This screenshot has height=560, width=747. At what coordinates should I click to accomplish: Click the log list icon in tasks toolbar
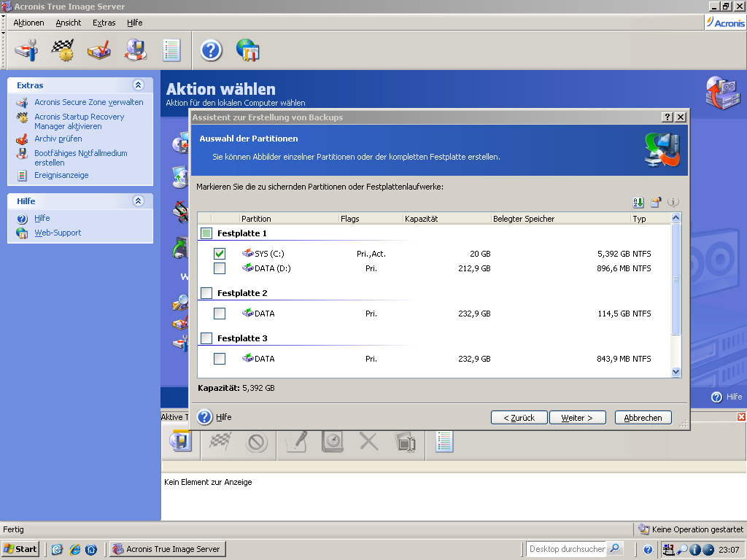point(444,442)
